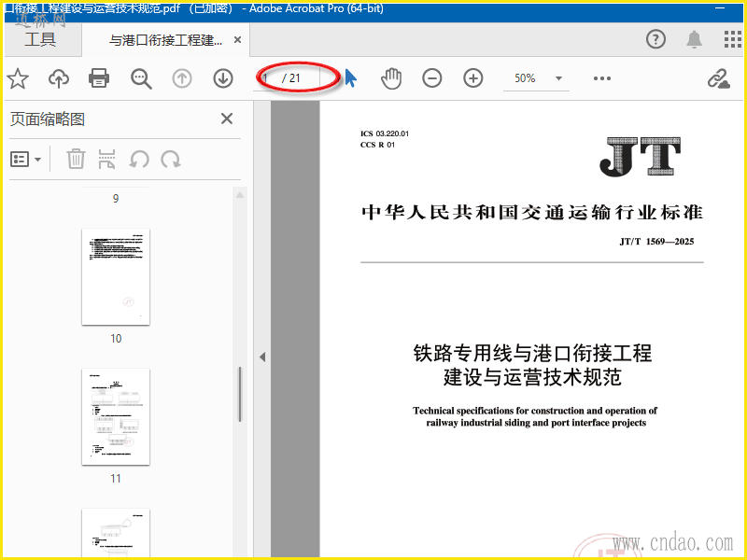Switch to the 与港口衔接工程建... document tab
The width and height of the screenshot is (747, 560).
(165, 40)
